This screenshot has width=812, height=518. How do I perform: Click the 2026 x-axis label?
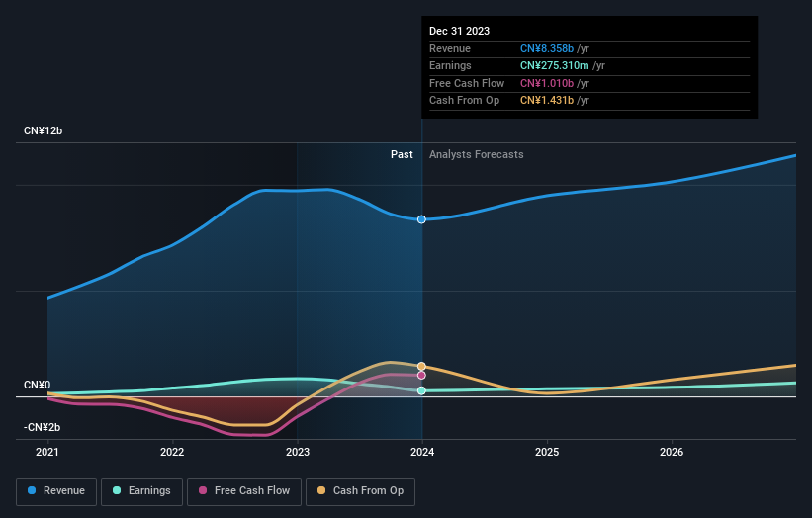click(x=672, y=453)
